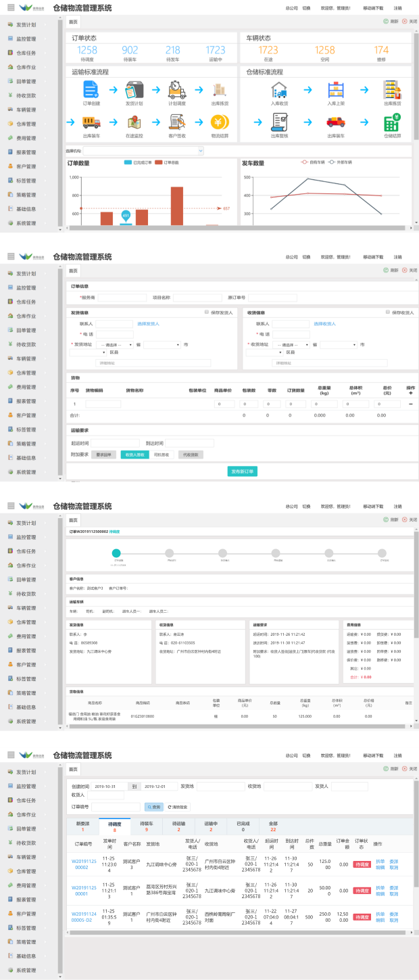This screenshot has width=419, height=980.
Task: Click the 计划调度 clock icon
Action: tap(178, 89)
